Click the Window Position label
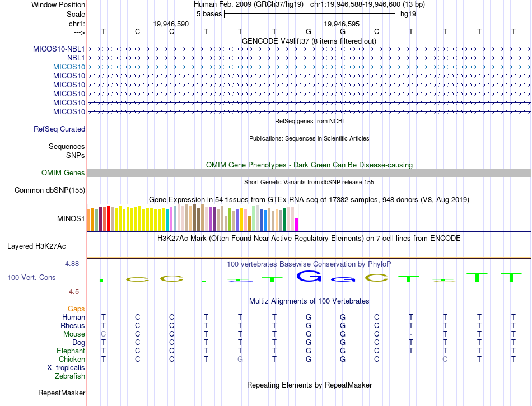 58,4
